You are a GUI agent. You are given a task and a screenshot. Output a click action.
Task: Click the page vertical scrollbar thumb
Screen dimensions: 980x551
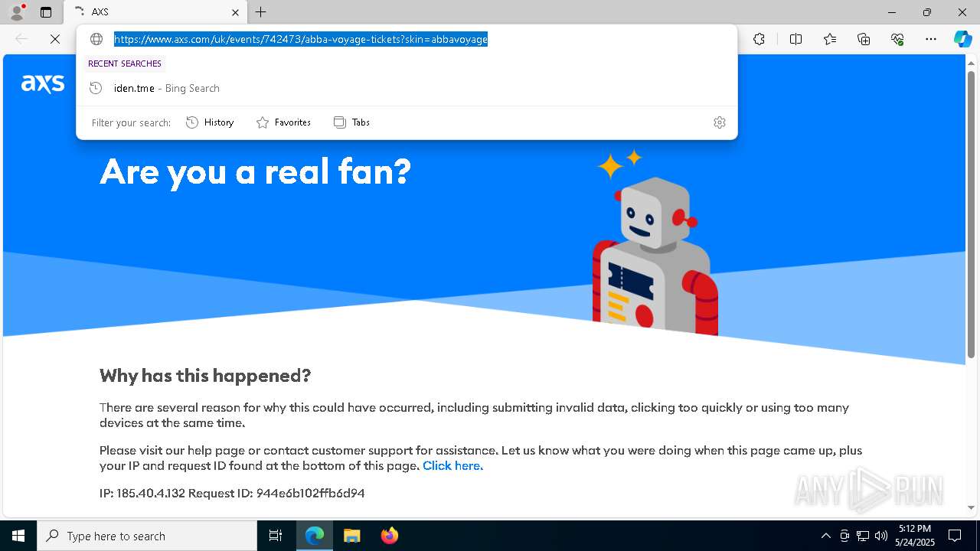pyautogui.click(x=971, y=214)
